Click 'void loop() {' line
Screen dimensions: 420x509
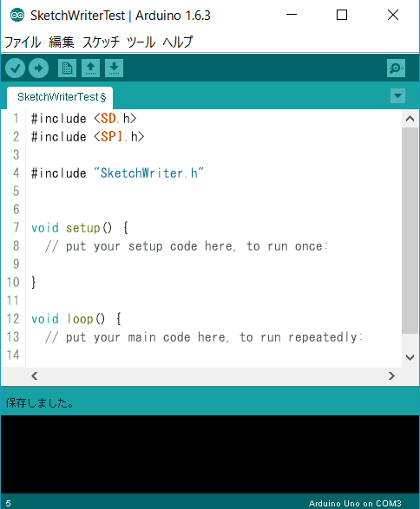coord(76,319)
